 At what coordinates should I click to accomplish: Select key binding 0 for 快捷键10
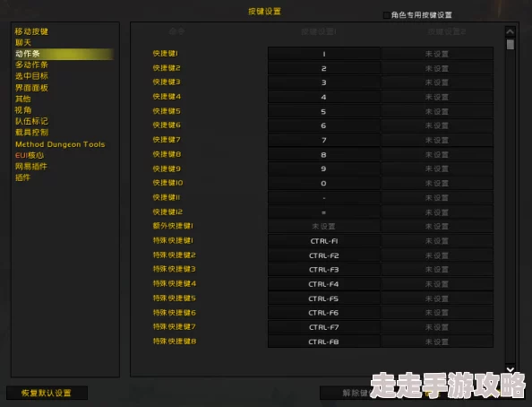[x=323, y=183]
